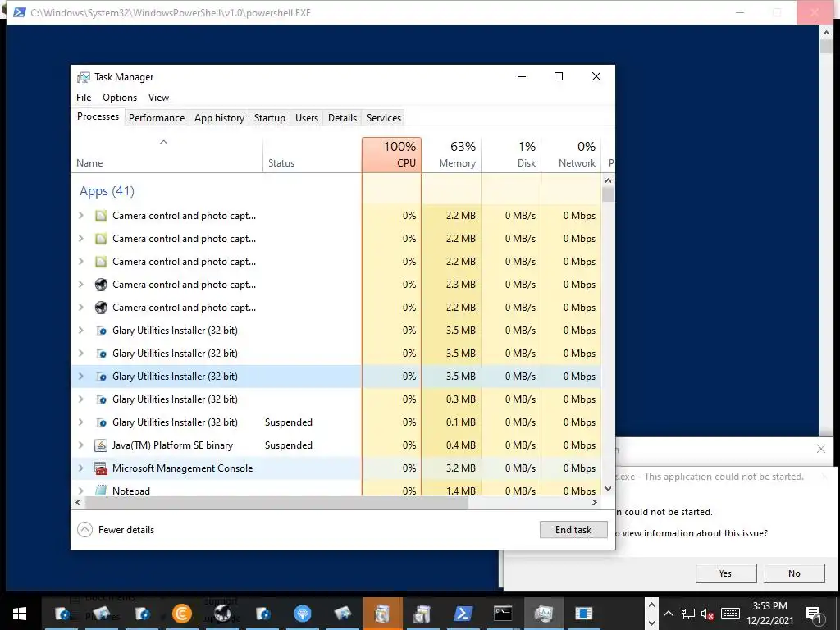Click the process list scroll-down arrow
The height and width of the screenshot is (630, 840).
pyautogui.click(x=608, y=489)
